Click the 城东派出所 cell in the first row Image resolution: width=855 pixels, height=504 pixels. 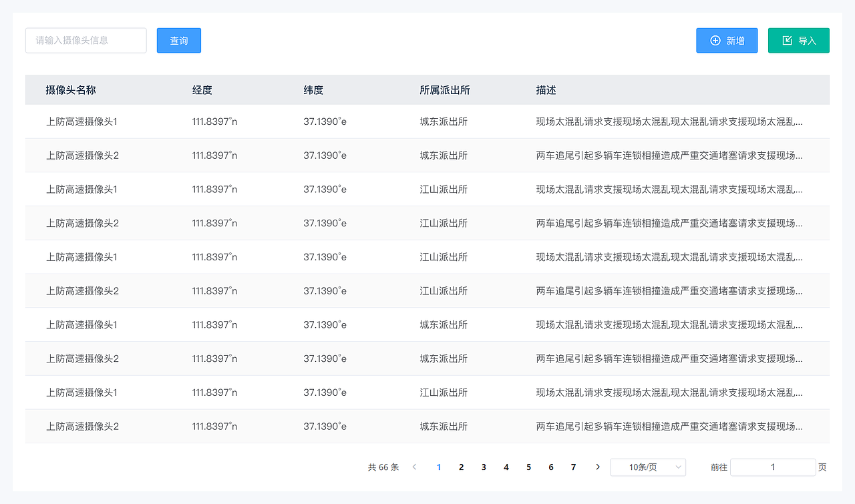pyautogui.click(x=443, y=121)
